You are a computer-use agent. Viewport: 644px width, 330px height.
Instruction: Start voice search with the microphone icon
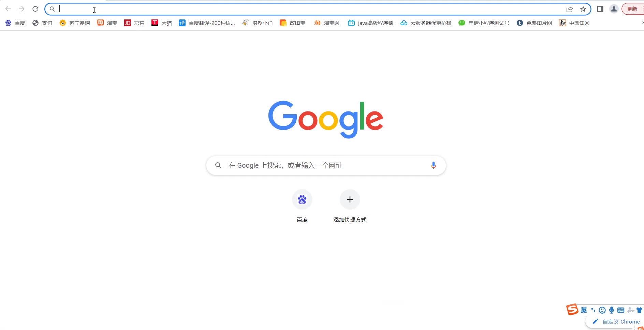[x=434, y=165]
